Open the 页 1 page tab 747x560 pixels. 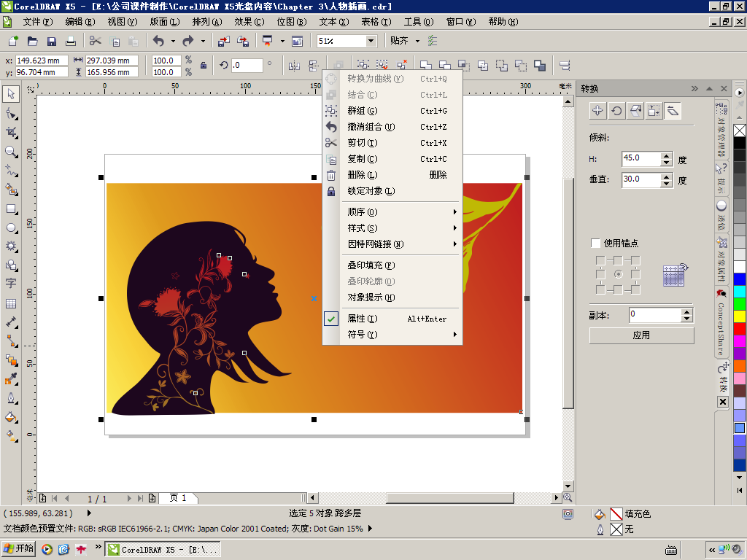(x=177, y=498)
